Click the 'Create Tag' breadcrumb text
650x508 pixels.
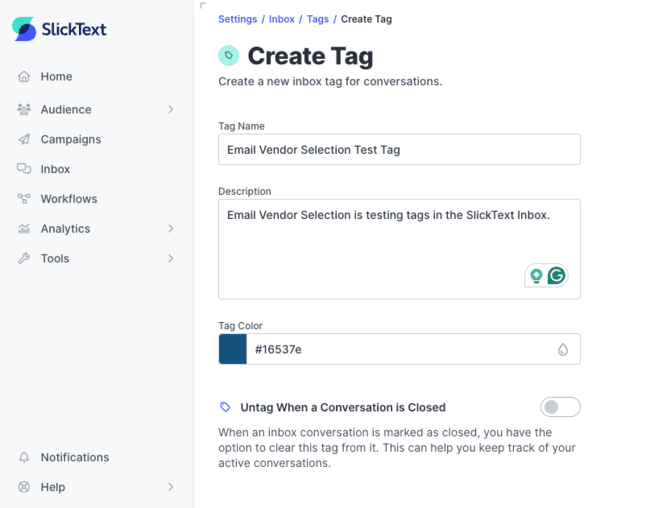(366, 19)
